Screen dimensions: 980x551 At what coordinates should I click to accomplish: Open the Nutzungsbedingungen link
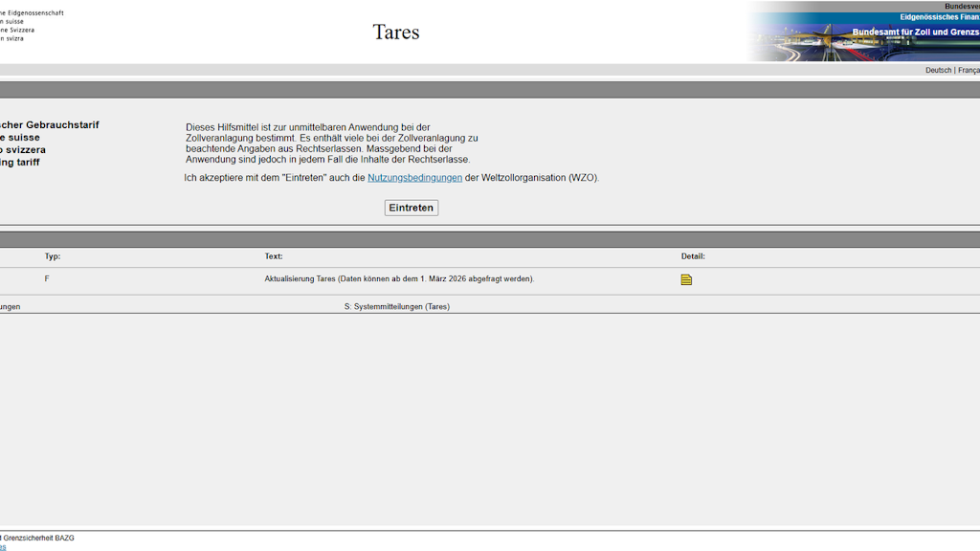point(413,177)
